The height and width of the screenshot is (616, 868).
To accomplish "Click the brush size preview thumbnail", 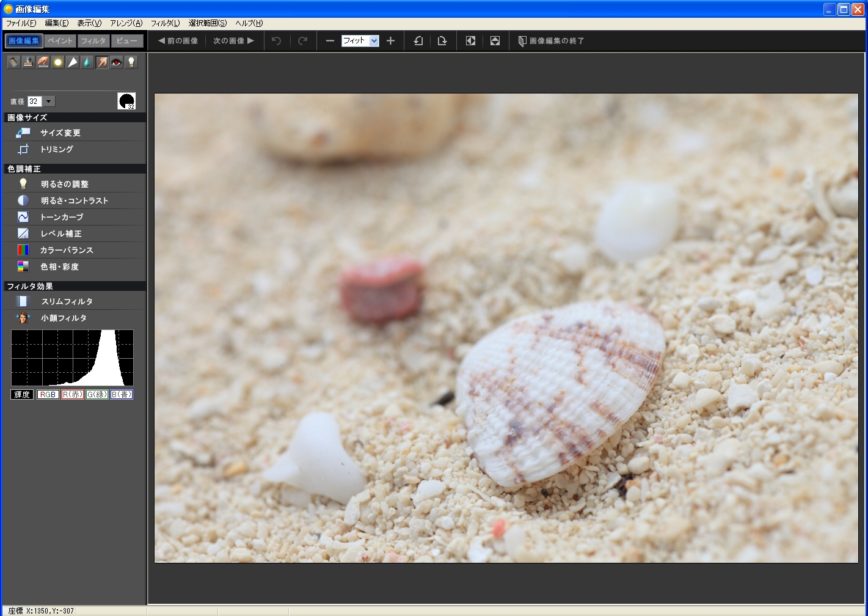I will tap(126, 101).
